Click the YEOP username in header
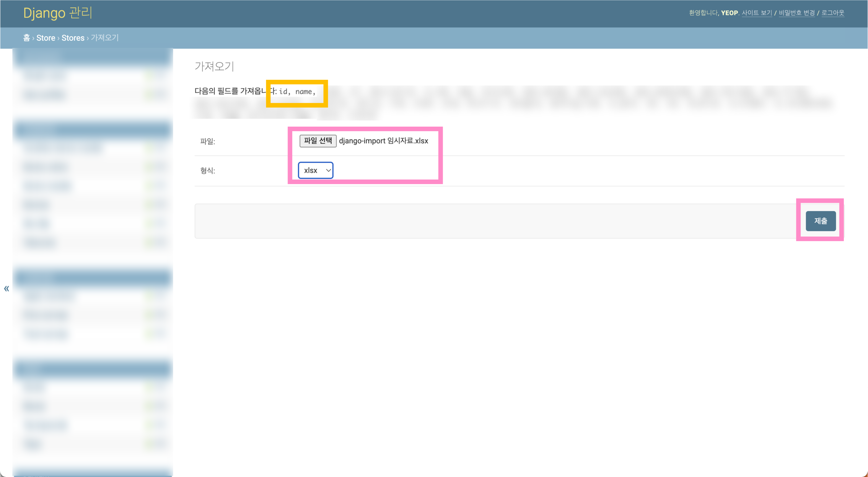Image resolution: width=868 pixels, height=477 pixels. coord(729,13)
